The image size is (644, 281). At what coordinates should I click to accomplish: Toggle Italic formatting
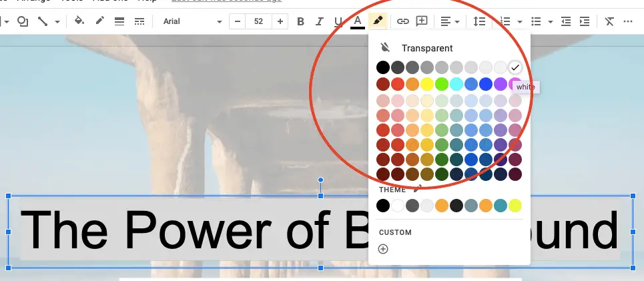[320, 21]
